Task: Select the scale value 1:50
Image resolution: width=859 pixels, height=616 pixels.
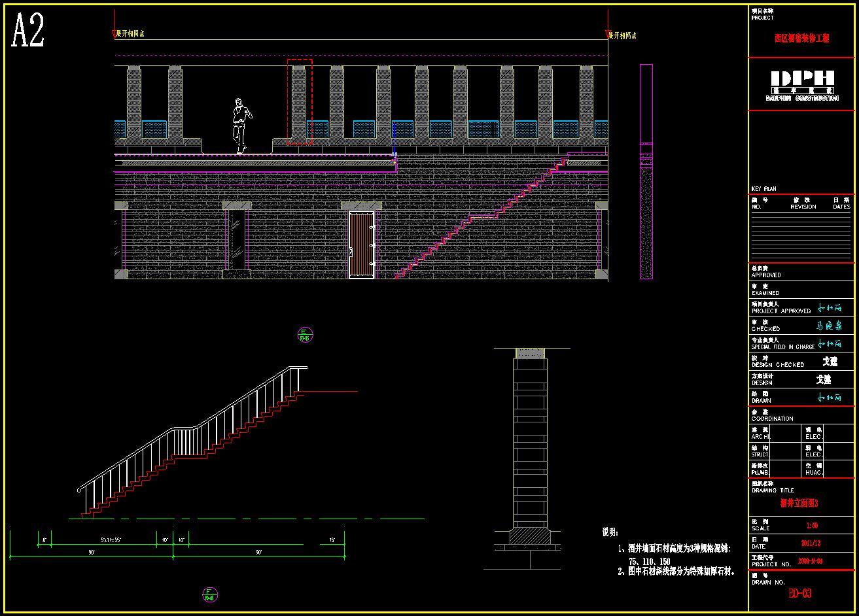Action: tap(811, 525)
